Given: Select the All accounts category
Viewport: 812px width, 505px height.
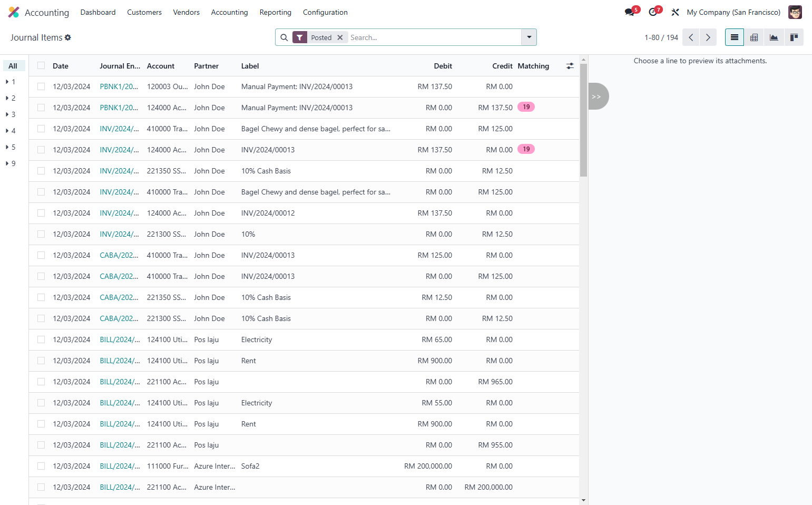Looking at the screenshot, I should click(13, 66).
